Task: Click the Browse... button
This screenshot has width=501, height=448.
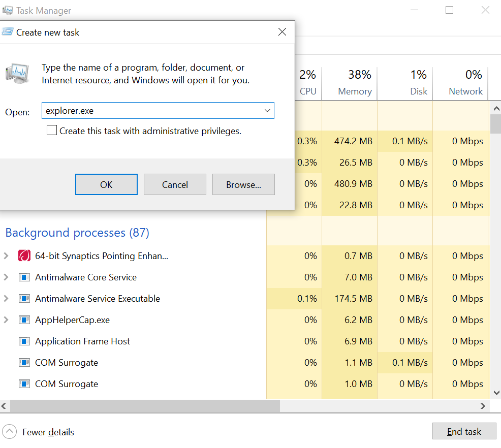Action: [x=243, y=184]
